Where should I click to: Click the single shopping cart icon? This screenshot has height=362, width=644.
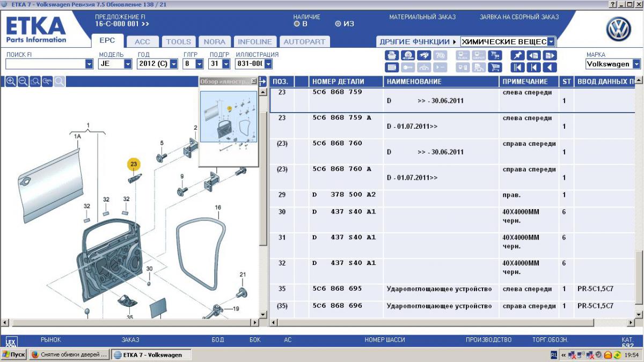(x=495, y=68)
